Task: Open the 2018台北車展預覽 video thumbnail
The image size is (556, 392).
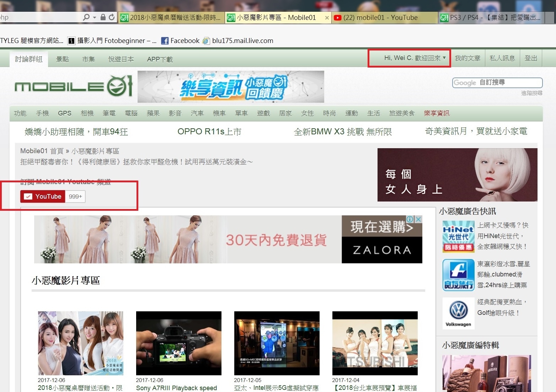Action: [375, 343]
